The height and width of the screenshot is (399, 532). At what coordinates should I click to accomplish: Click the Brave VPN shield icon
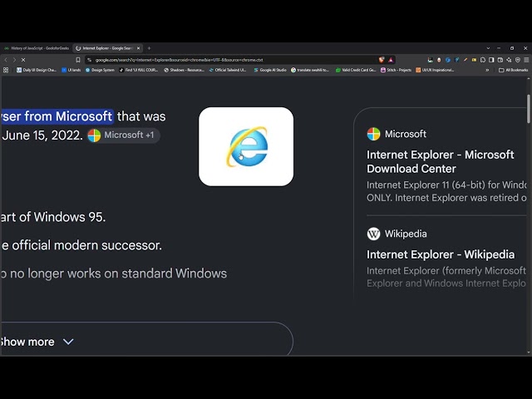518,60
